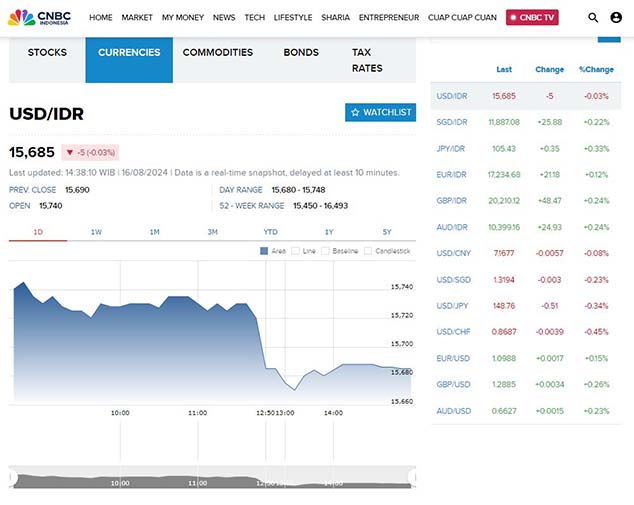Viewport: 634px width, 505px height.
Task: Toggle the Area chart checkbox
Action: coord(265,251)
